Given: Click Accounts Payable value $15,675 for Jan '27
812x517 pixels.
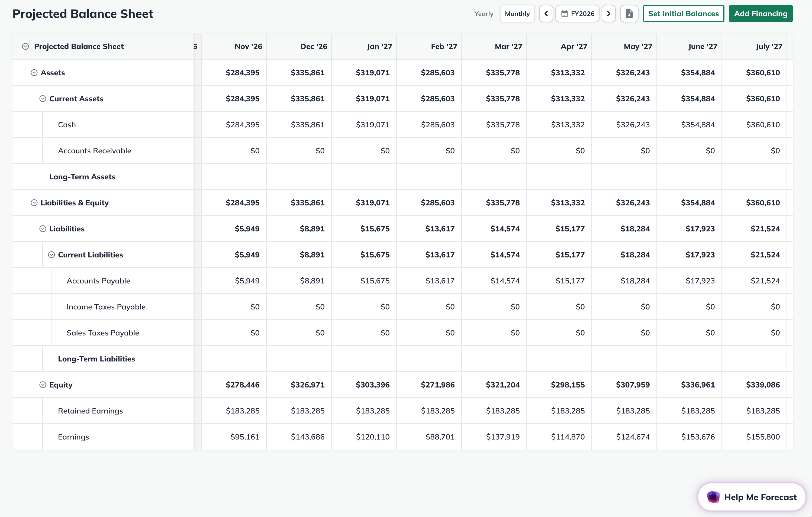Looking at the screenshot, I should point(375,281).
